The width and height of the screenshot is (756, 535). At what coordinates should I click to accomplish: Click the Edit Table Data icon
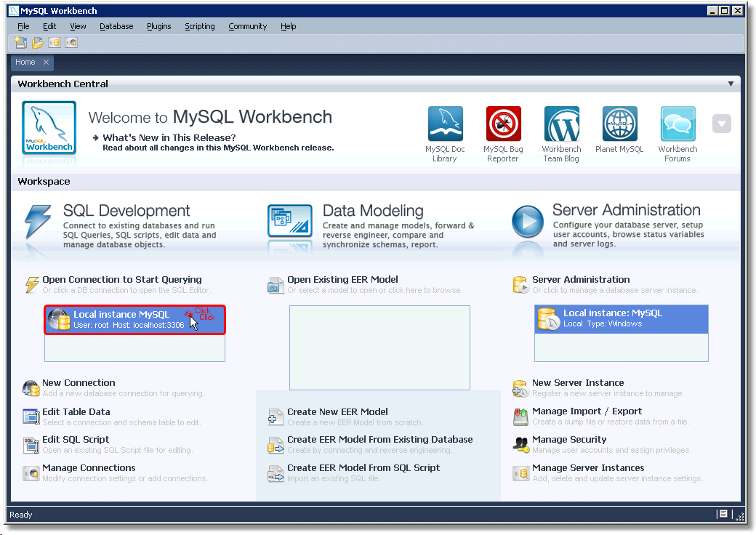[x=31, y=417]
